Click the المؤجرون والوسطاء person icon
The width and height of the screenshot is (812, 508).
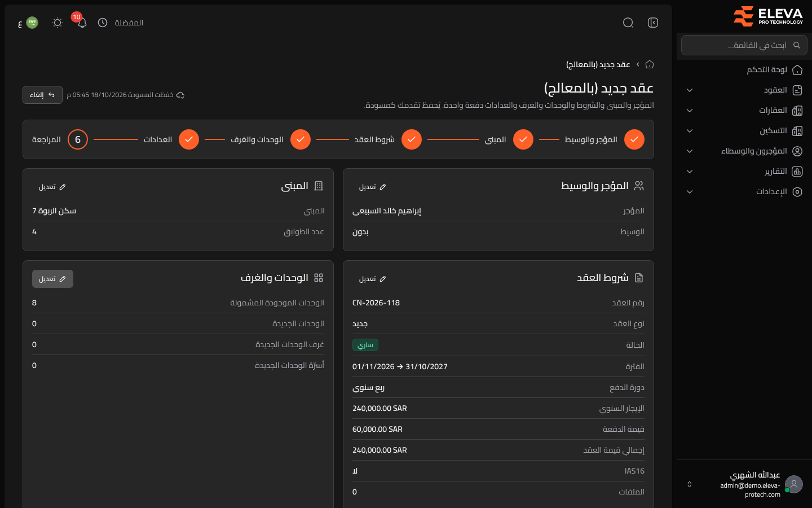pyautogui.click(x=797, y=151)
